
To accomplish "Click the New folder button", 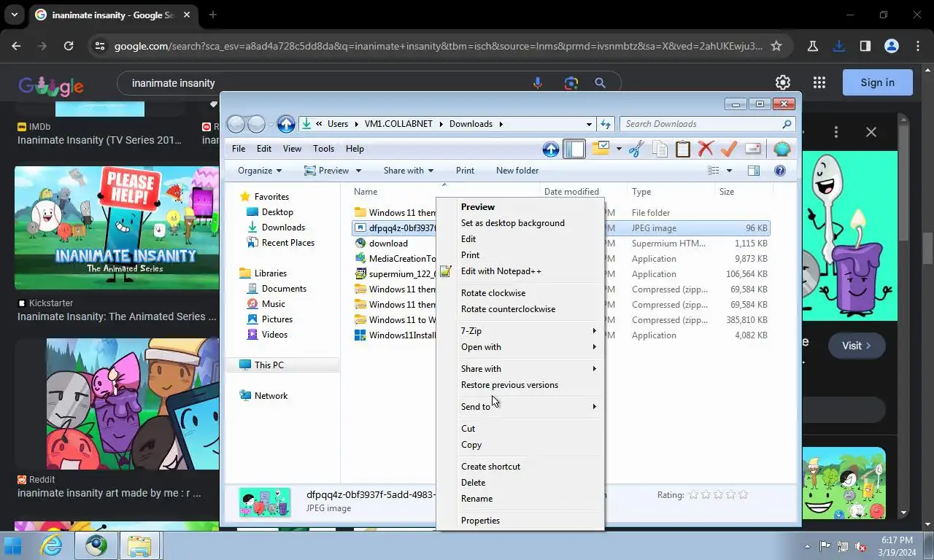I will [517, 171].
